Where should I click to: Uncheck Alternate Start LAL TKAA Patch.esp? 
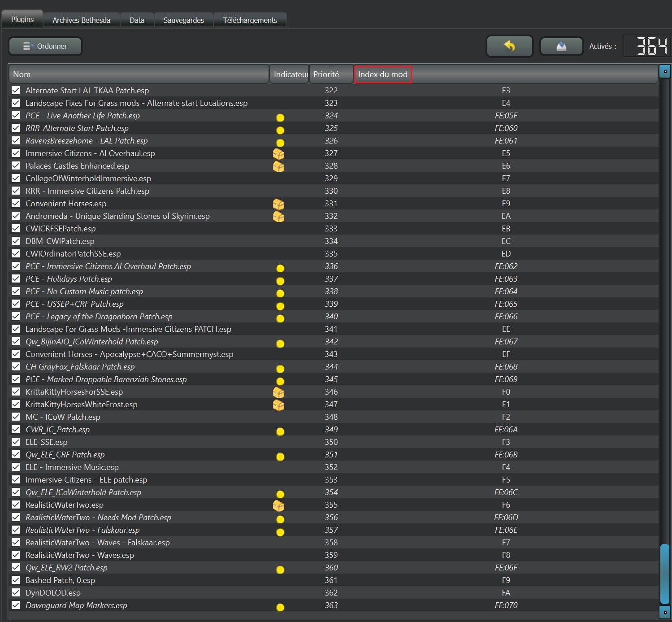(16, 90)
